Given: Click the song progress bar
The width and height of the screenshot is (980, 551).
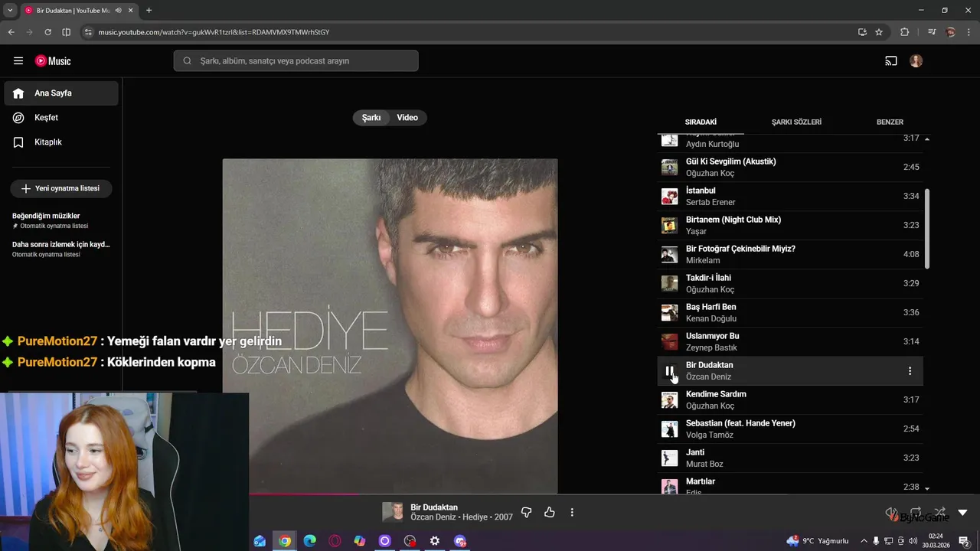Looking at the screenshot, I should 490,494.
